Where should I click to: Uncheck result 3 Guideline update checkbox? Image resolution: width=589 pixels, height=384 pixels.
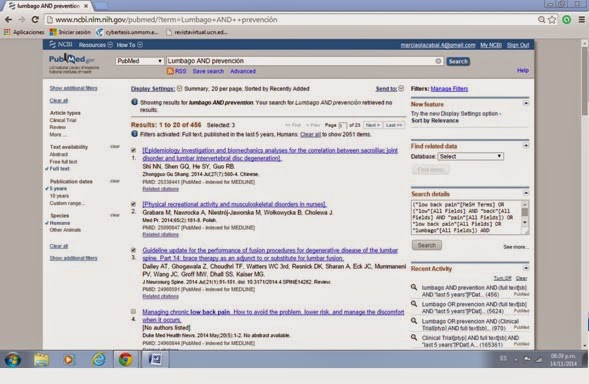133,250
